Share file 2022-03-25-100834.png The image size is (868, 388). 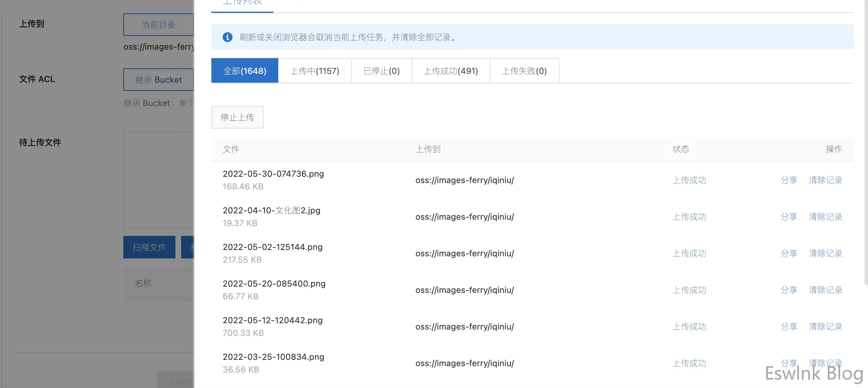point(789,363)
